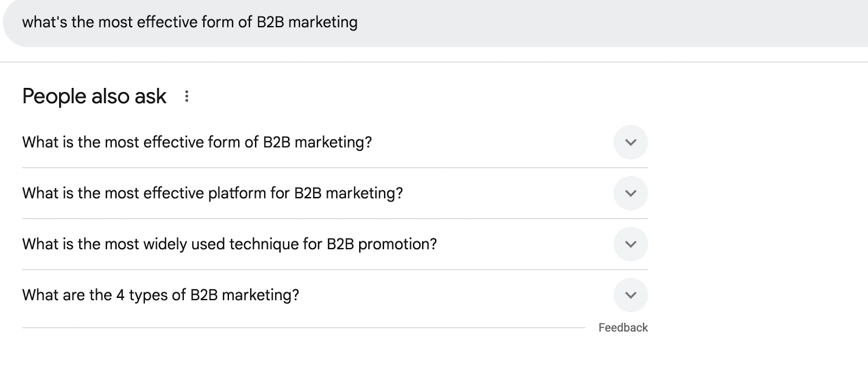Click the 'People also ask' heading

(94, 97)
